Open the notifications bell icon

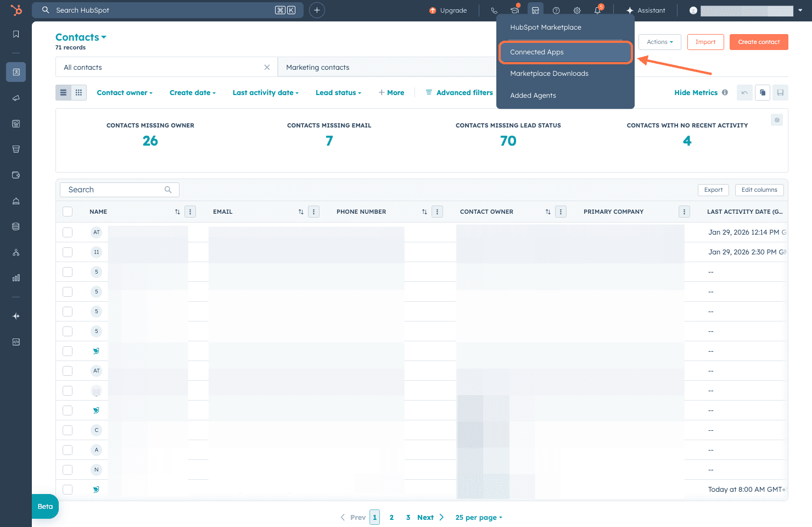pyautogui.click(x=597, y=10)
